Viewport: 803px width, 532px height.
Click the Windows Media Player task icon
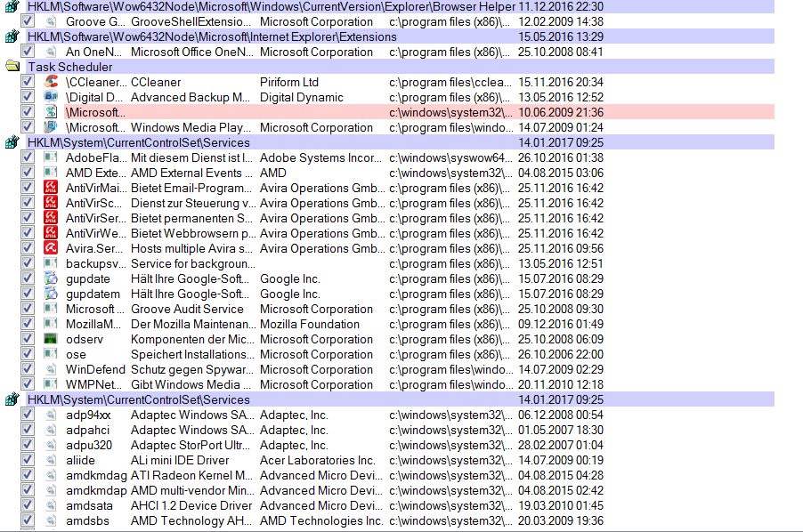pyautogui.click(x=51, y=127)
